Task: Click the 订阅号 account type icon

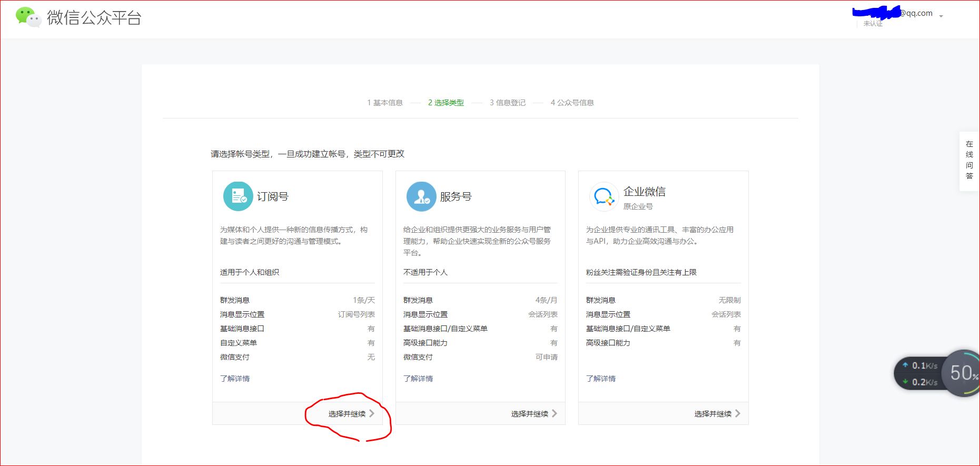Action: [238, 196]
